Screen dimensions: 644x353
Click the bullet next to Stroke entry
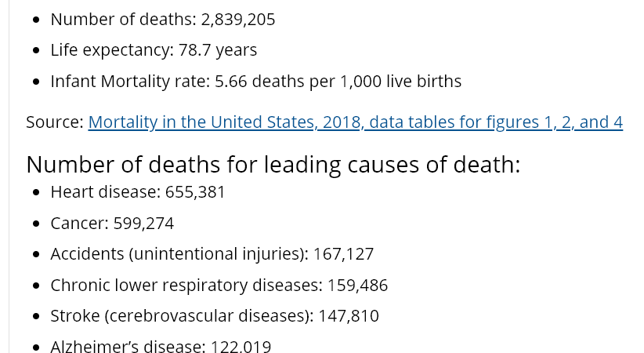pos(36,316)
